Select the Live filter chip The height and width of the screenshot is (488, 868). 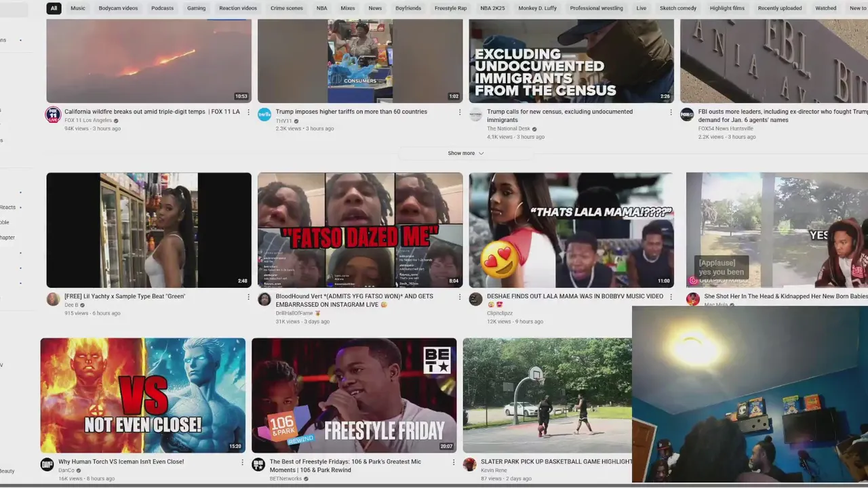(641, 8)
